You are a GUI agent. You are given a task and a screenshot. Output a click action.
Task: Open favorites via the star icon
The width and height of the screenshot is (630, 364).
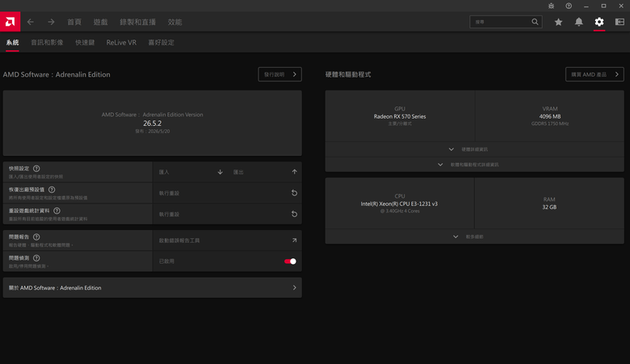(558, 22)
